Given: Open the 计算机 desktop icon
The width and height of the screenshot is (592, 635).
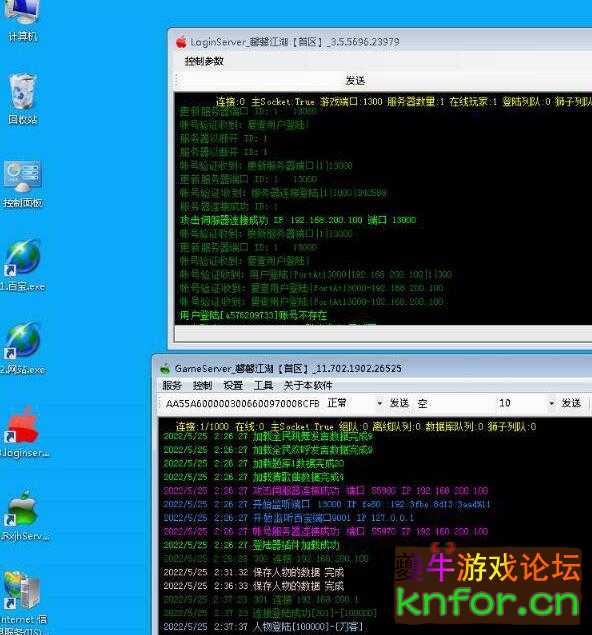Looking at the screenshot, I should pos(23,20).
